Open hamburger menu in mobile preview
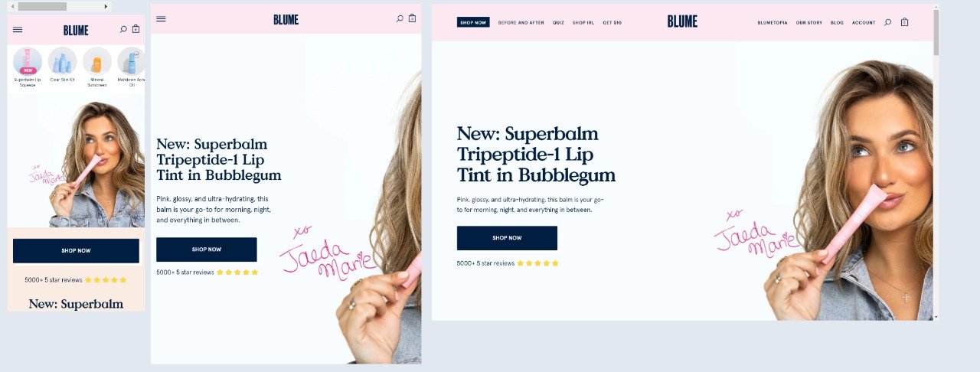980x372 pixels. [18, 30]
